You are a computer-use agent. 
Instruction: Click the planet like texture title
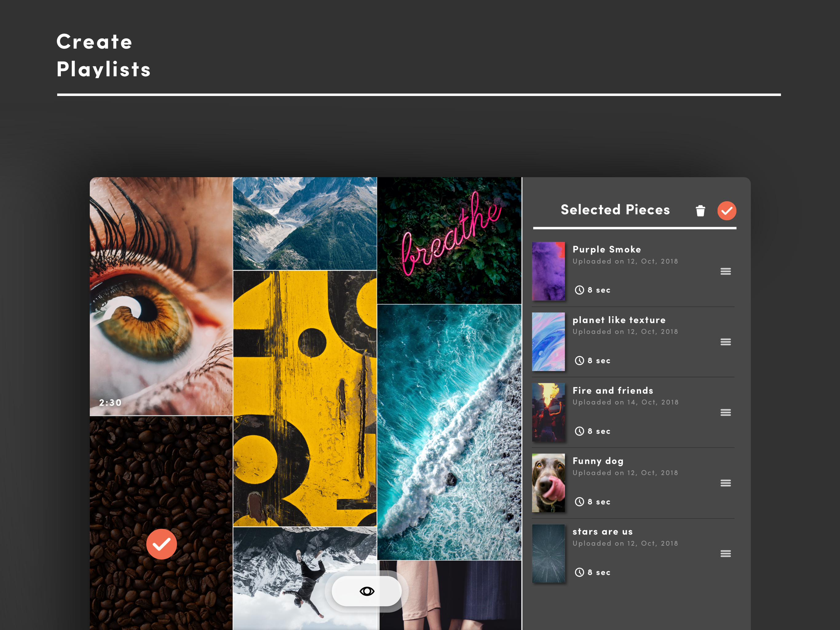[x=619, y=320]
